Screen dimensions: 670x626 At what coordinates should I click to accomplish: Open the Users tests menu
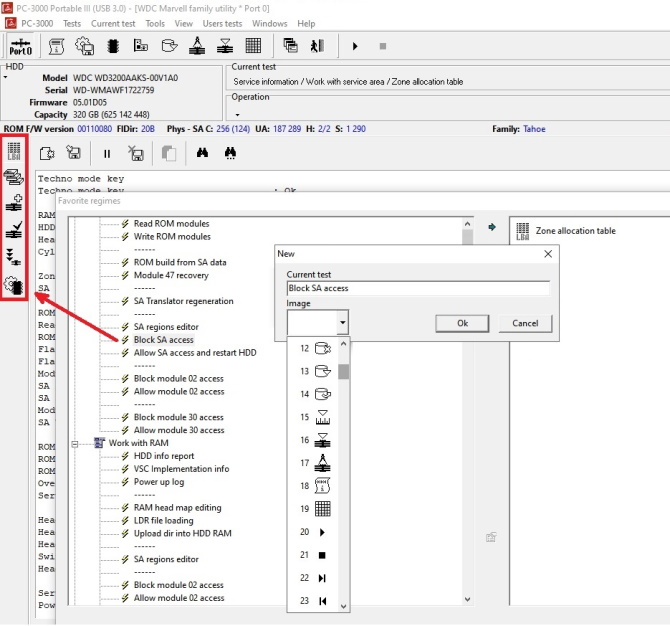[222, 24]
